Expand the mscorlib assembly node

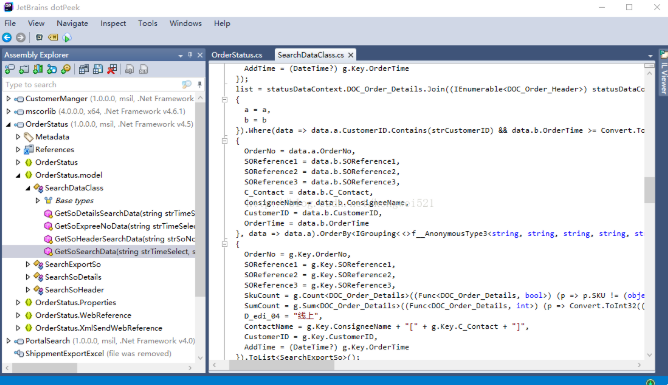pos(8,111)
